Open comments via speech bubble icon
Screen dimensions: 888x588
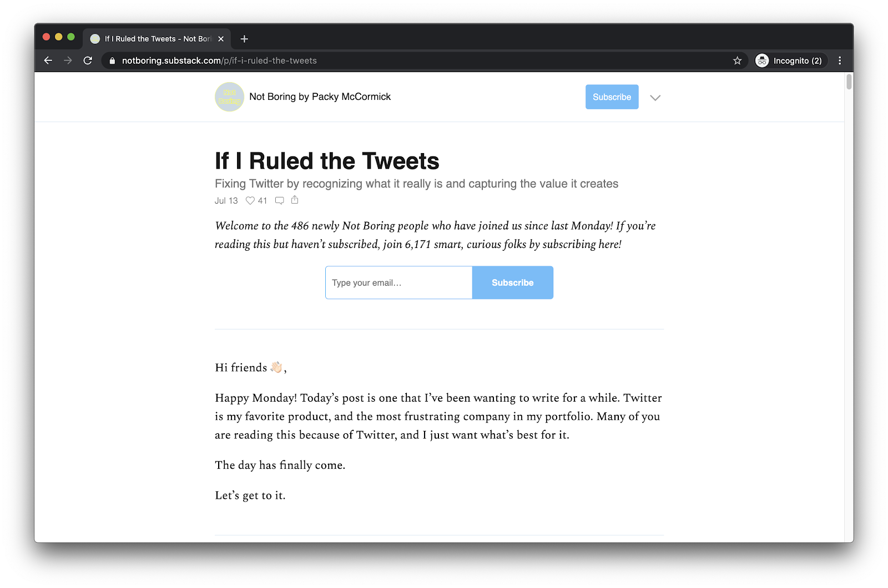tap(280, 201)
